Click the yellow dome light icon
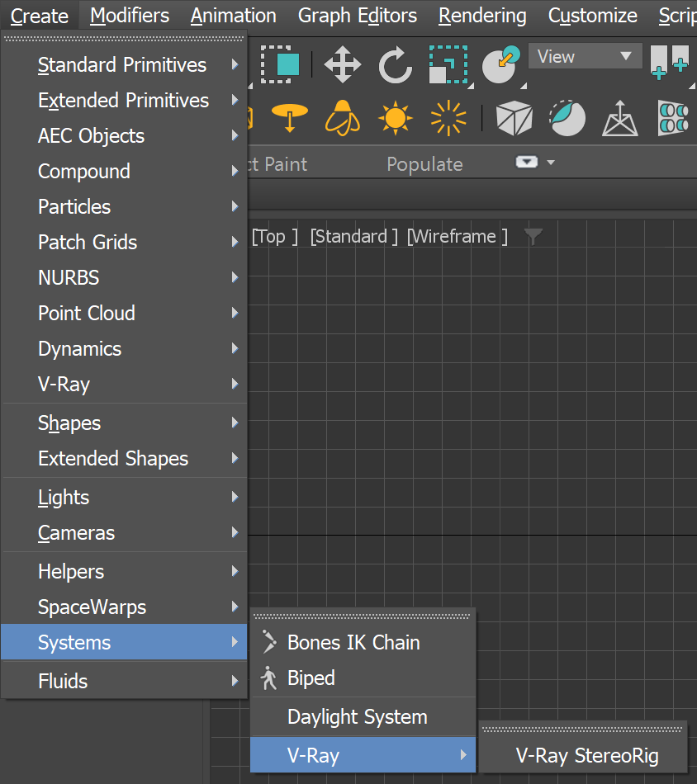The image size is (697, 784). click(343, 118)
